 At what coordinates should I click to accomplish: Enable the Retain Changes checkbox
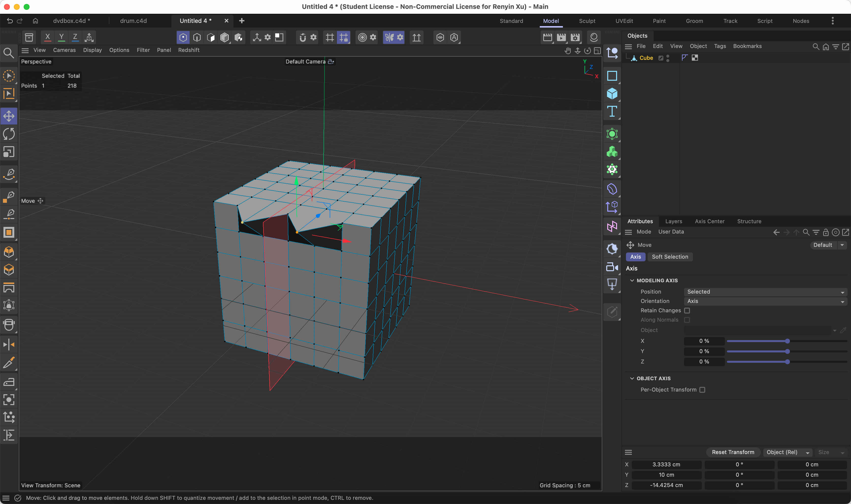pyautogui.click(x=687, y=310)
